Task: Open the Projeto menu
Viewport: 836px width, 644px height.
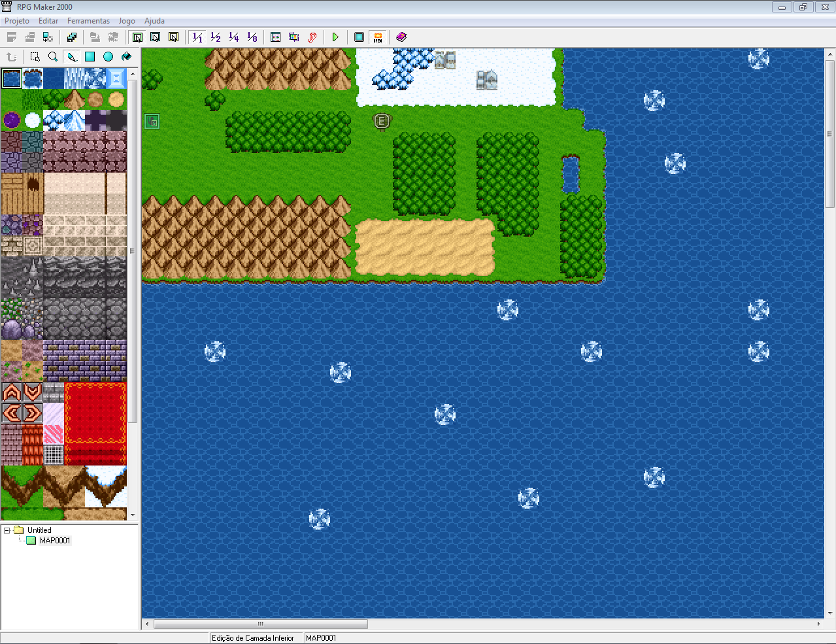Action: coord(17,21)
